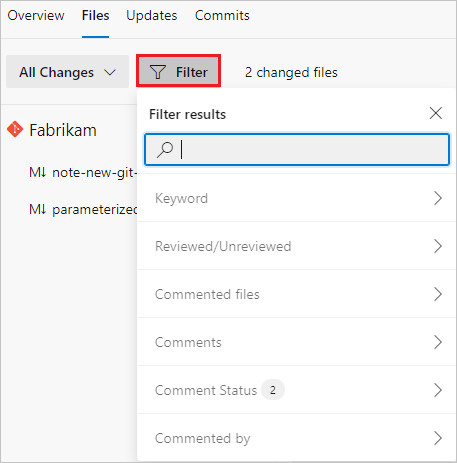Viewport: 457px width, 463px height.
Task: Open the Comment Status filter submenu
Action: tap(296, 390)
